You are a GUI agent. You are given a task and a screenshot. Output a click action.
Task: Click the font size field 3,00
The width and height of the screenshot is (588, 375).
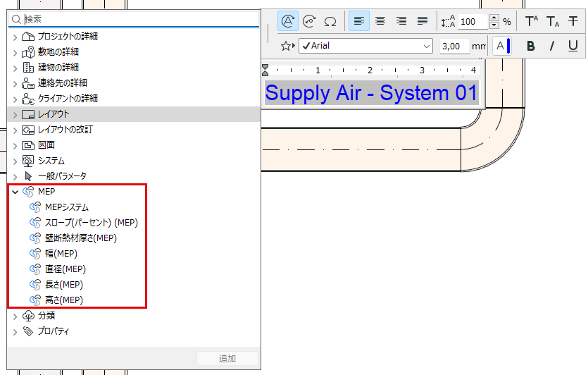pos(454,47)
